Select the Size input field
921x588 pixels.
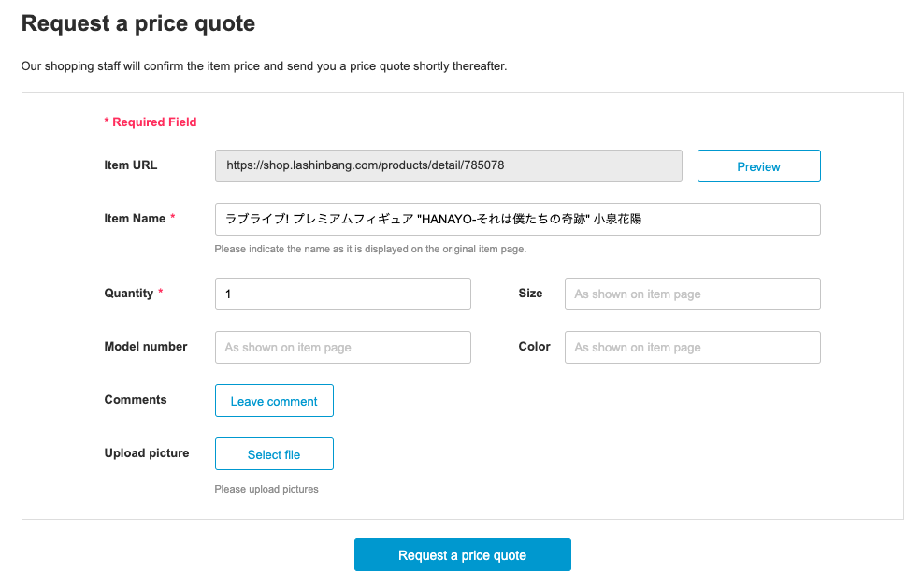coord(693,294)
